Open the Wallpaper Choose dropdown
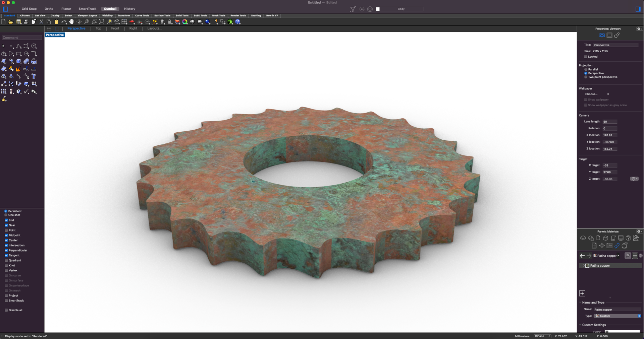 (597, 94)
